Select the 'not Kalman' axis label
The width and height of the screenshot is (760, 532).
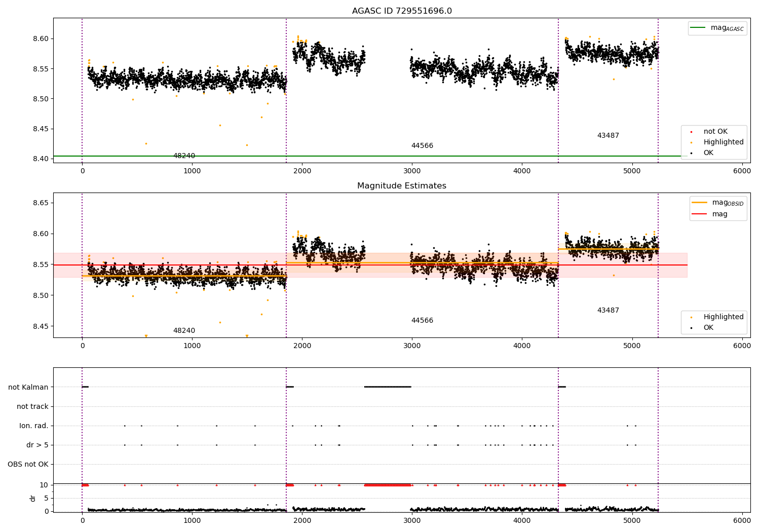pos(28,388)
